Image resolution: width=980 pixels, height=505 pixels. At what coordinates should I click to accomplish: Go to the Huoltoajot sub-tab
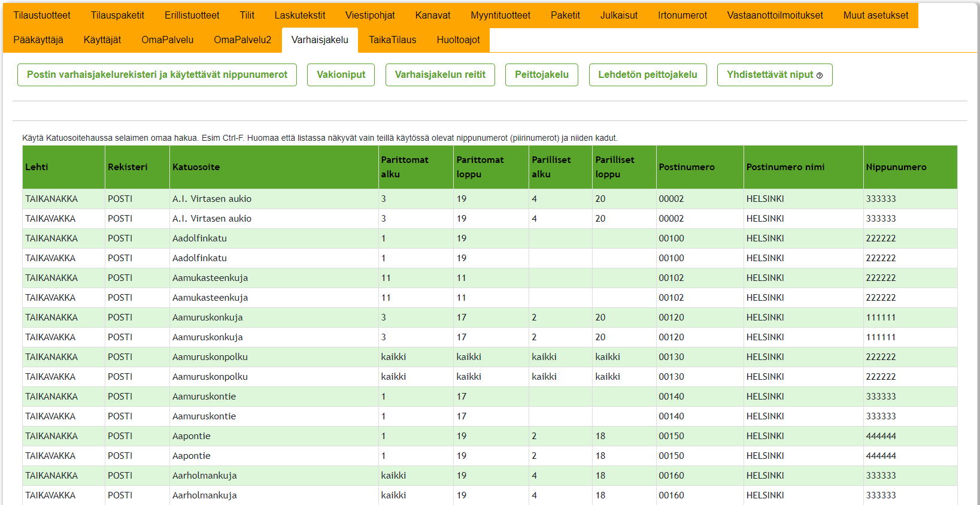coord(458,40)
